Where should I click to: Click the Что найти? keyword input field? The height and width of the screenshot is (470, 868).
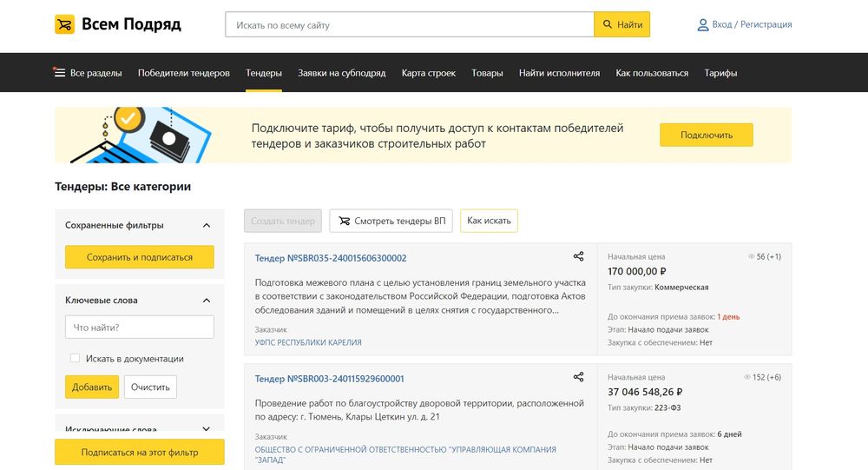[x=140, y=328]
